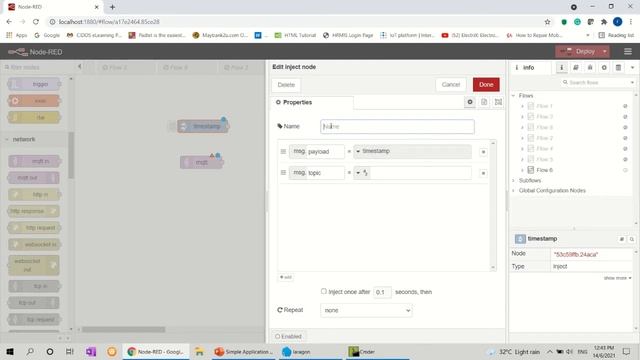640x360 pixels.
Task: Open the HTML Tutorial bookmark
Action: (x=295, y=35)
